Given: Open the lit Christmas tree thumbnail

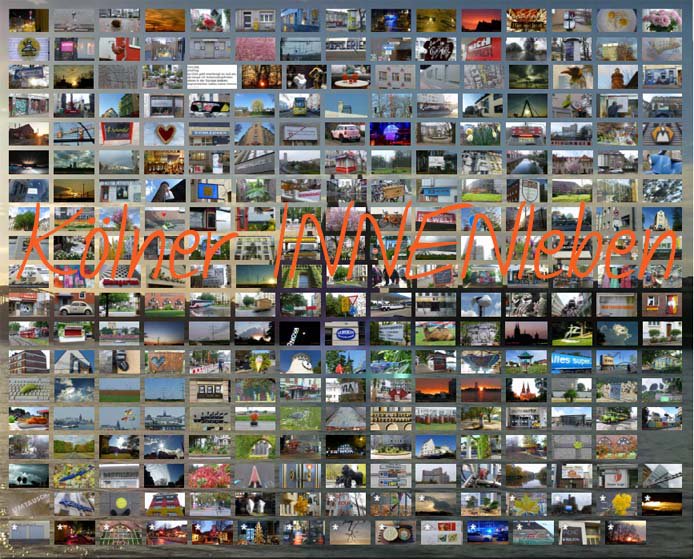Looking at the screenshot, I should pyautogui.click(x=258, y=533).
